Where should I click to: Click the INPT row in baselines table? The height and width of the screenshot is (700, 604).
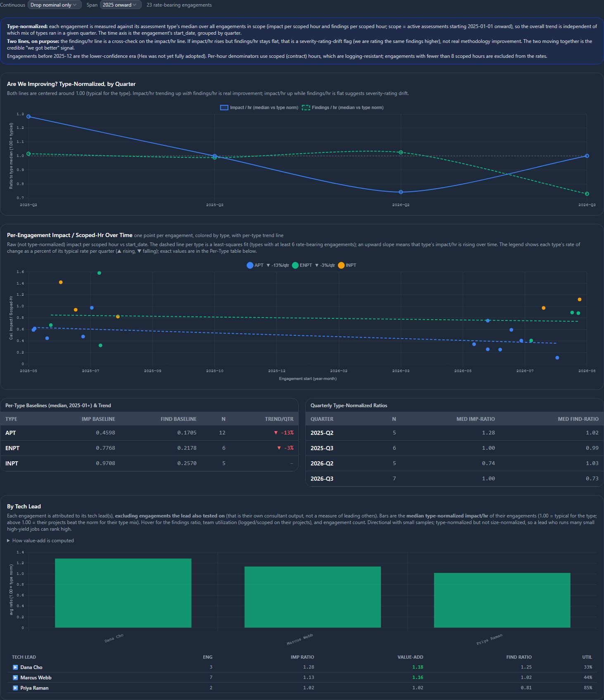pos(149,463)
